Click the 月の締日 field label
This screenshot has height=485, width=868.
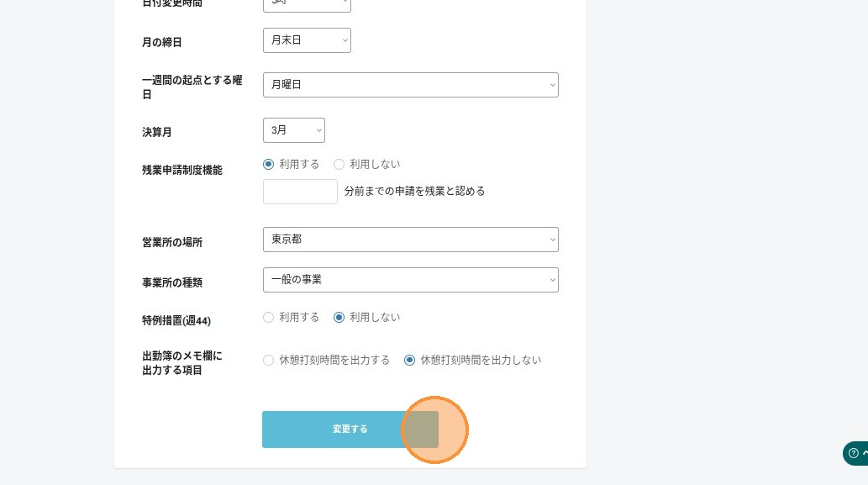(161, 42)
